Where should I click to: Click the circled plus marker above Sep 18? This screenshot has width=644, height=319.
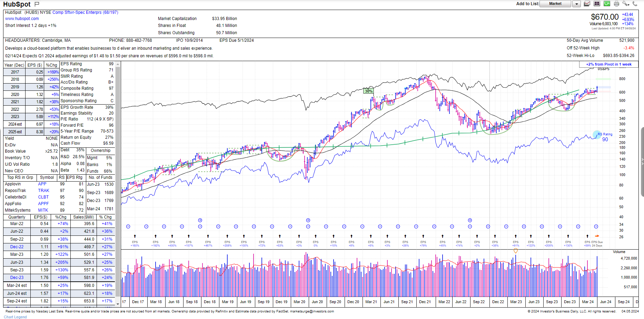(200, 220)
